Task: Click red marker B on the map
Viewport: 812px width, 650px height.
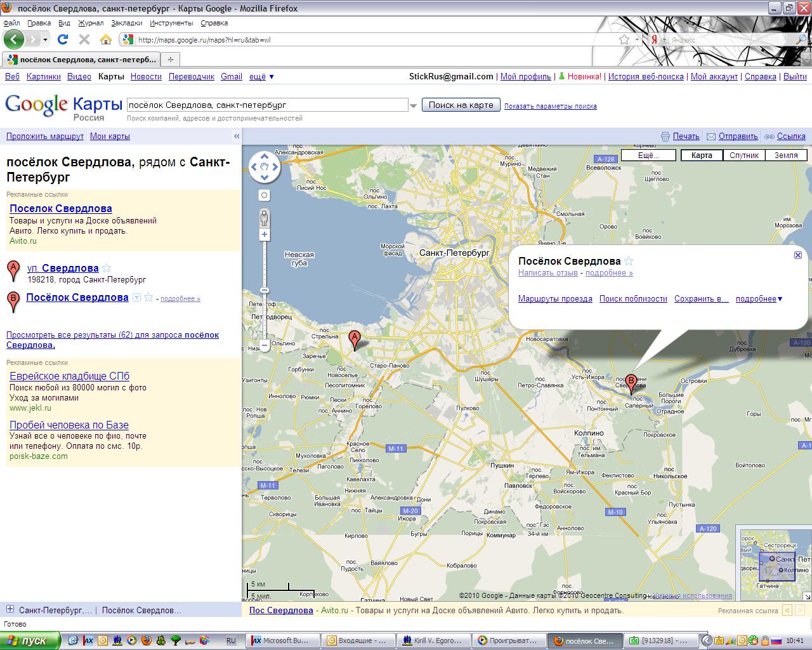Action: [x=631, y=382]
